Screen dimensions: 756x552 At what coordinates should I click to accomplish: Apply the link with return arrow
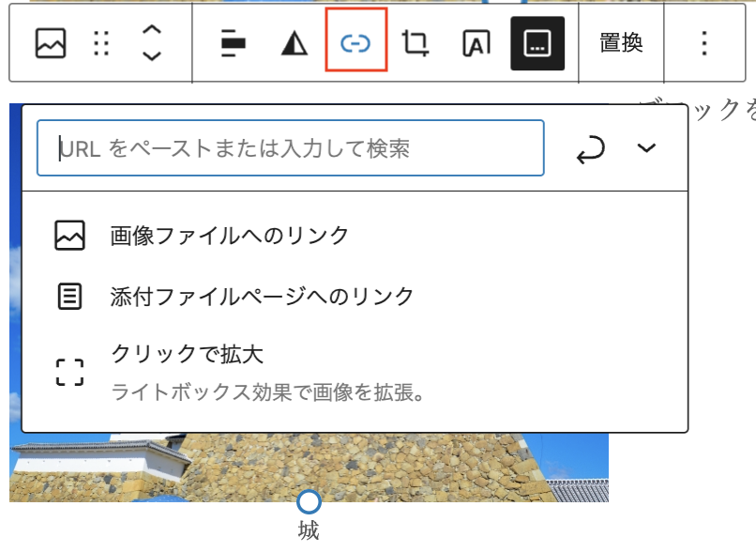[590, 149]
